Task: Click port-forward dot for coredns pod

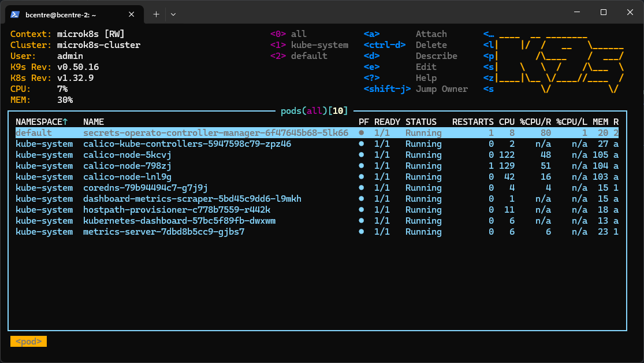Action: click(362, 188)
